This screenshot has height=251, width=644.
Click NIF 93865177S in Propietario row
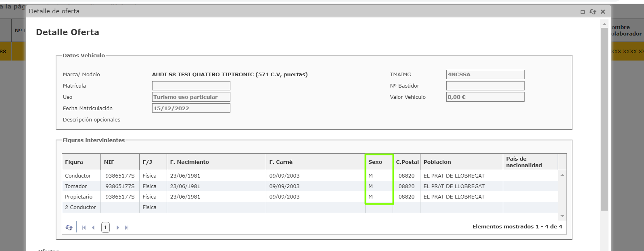(x=120, y=197)
